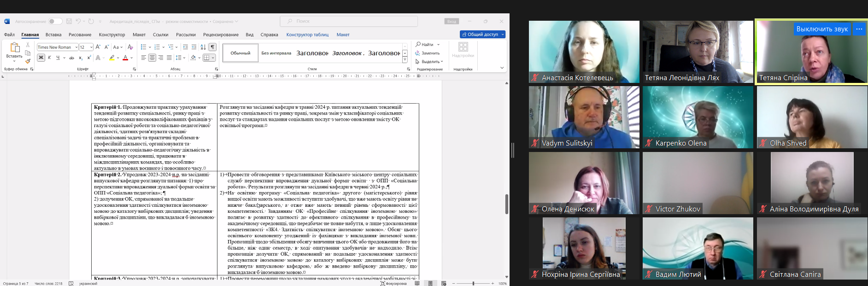
Task: Justify text with the justify alignment icon
Action: 169,58
